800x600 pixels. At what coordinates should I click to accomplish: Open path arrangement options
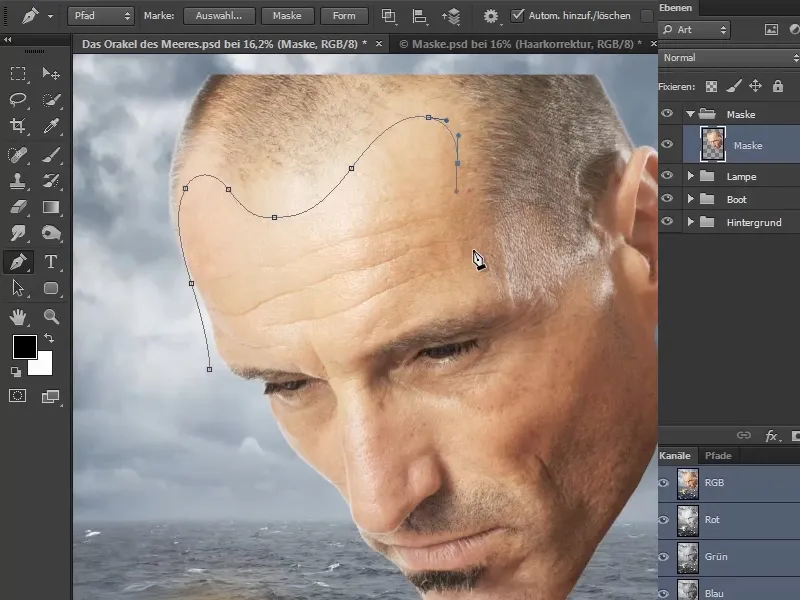pyautogui.click(x=451, y=16)
